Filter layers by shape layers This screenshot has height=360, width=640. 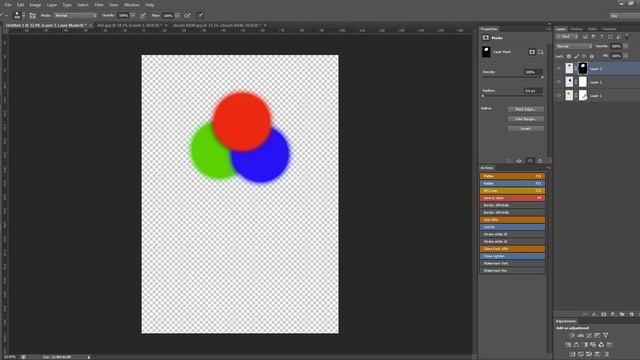coord(610,37)
